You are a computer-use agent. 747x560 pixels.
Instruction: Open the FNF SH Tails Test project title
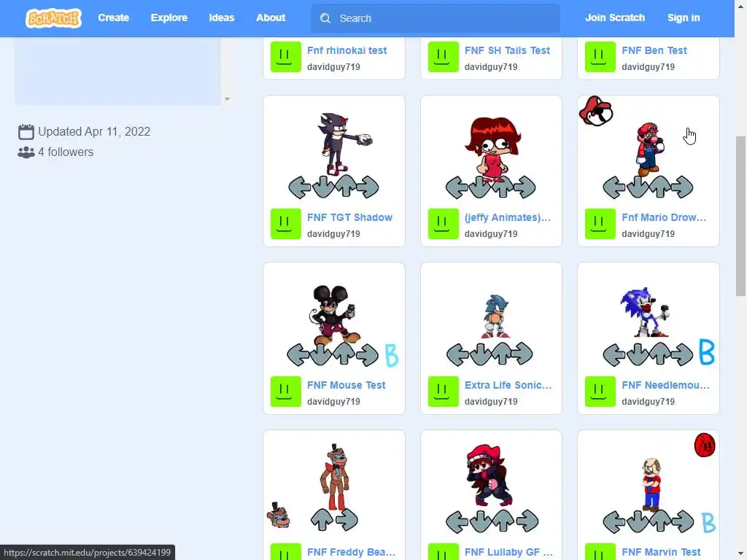(507, 50)
